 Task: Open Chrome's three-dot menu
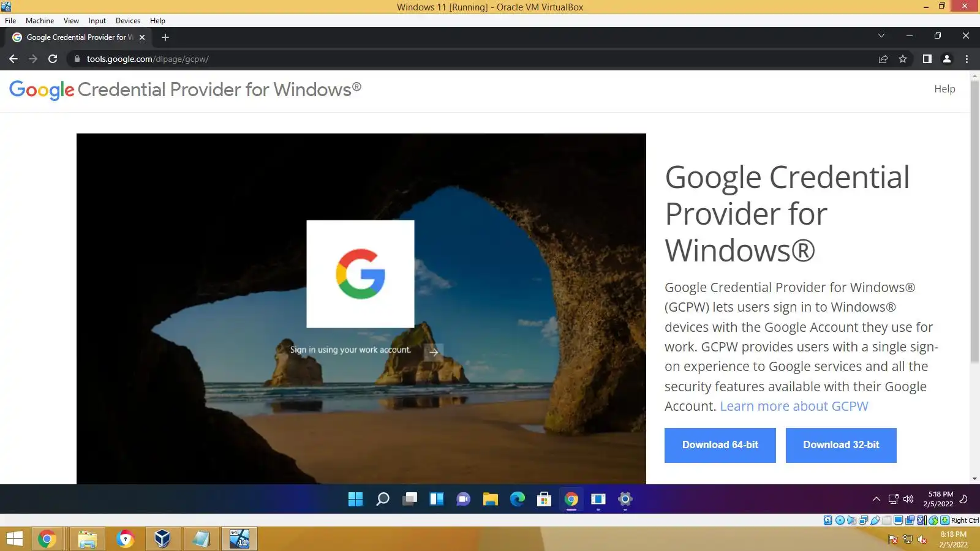tap(967, 59)
